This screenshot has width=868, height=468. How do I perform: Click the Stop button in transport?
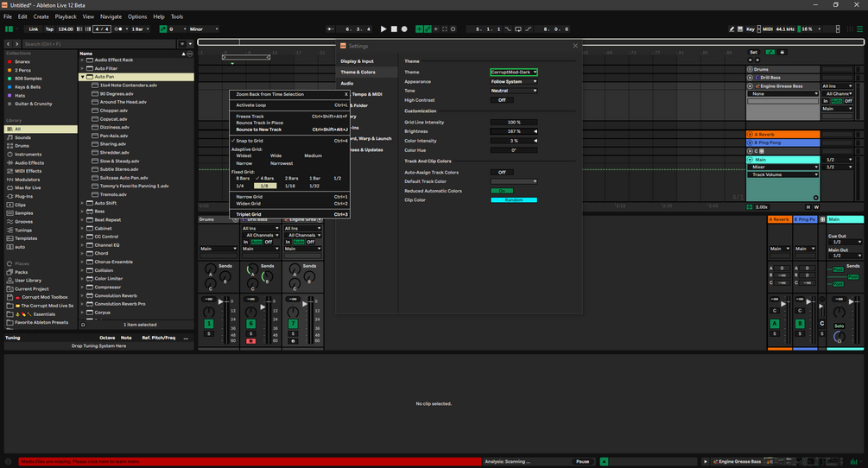coord(394,29)
